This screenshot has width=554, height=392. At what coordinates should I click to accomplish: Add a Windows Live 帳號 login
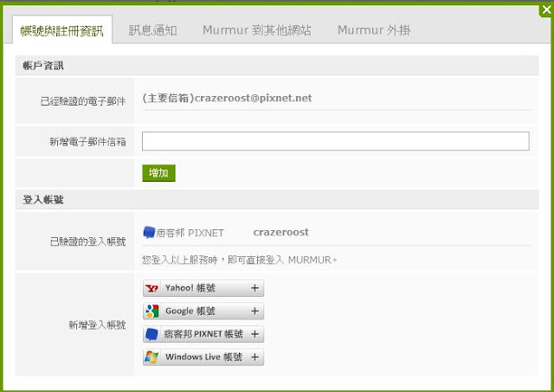203,357
